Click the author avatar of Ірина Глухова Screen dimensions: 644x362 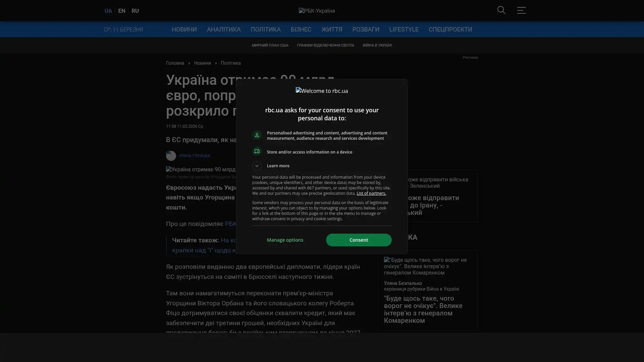click(x=171, y=156)
